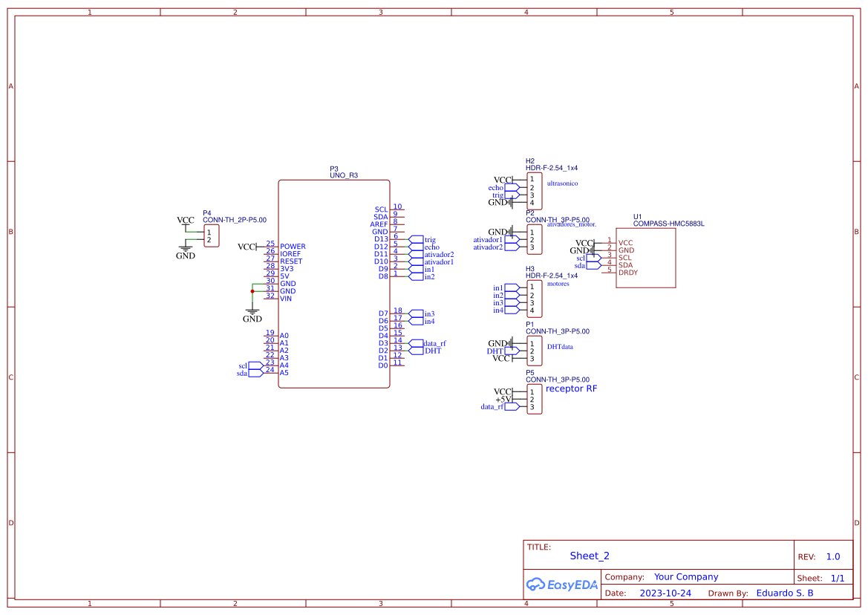This screenshot has width=868, height=615.
Task: Click the author name 'Eduardo S. B'
Action: pyautogui.click(x=784, y=593)
